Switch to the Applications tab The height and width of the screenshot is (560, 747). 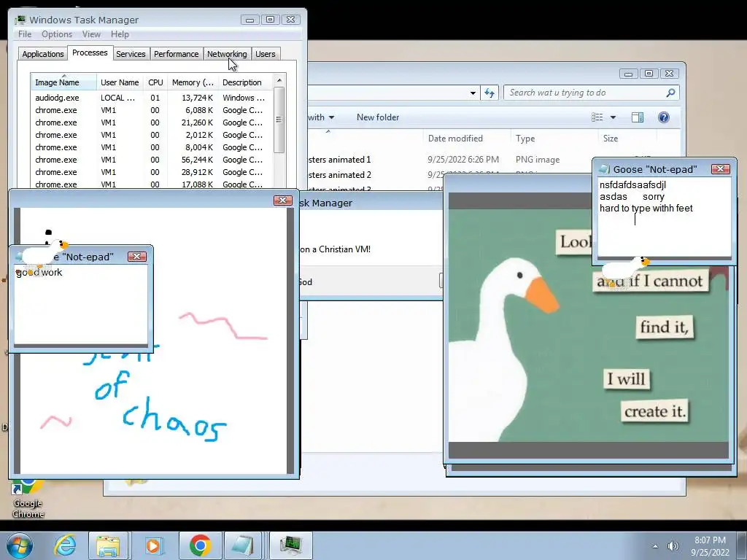[x=43, y=54]
